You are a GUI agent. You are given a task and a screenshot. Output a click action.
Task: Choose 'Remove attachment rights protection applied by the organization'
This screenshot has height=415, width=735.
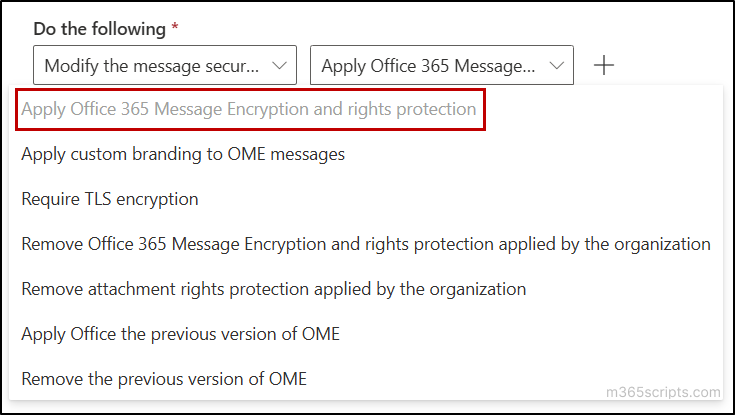(273, 289)
